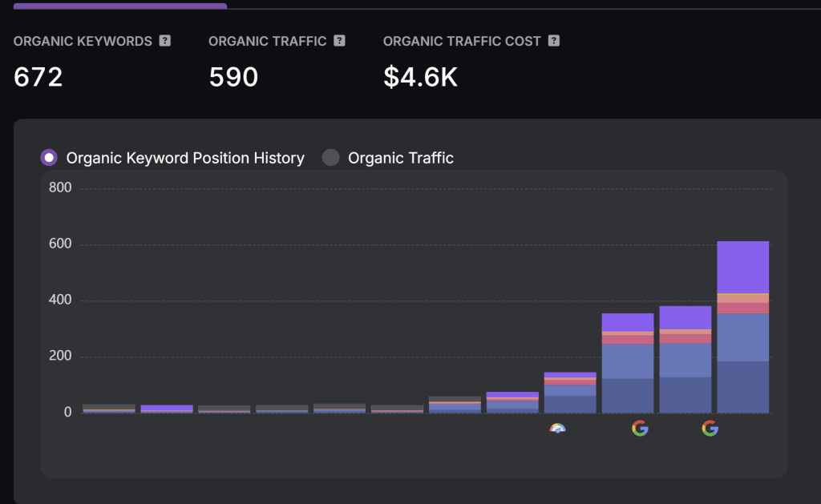Click the Organic Keyword Position History label
The height and width of the screenshot is (504, 821).
point(185,158)
